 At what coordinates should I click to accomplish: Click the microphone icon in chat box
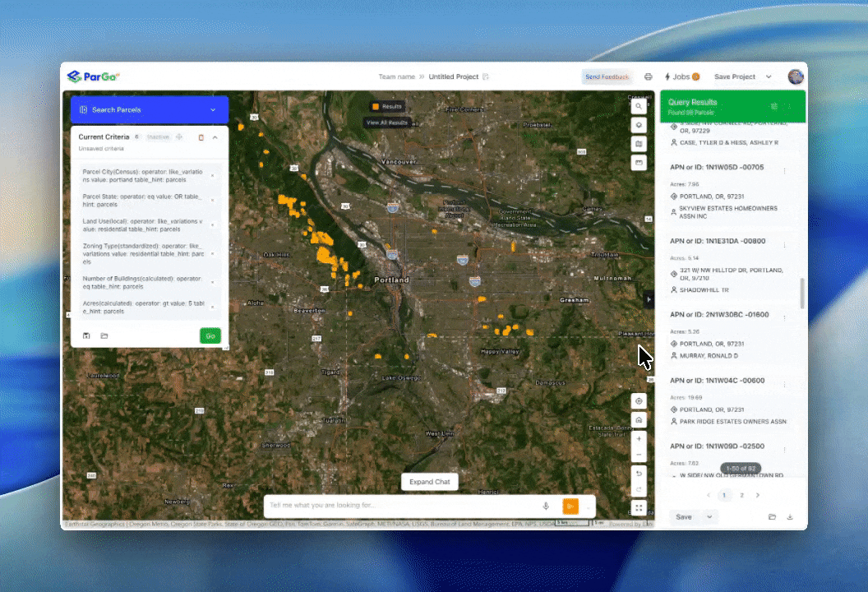pyautogui.click(x=546, y=506)
